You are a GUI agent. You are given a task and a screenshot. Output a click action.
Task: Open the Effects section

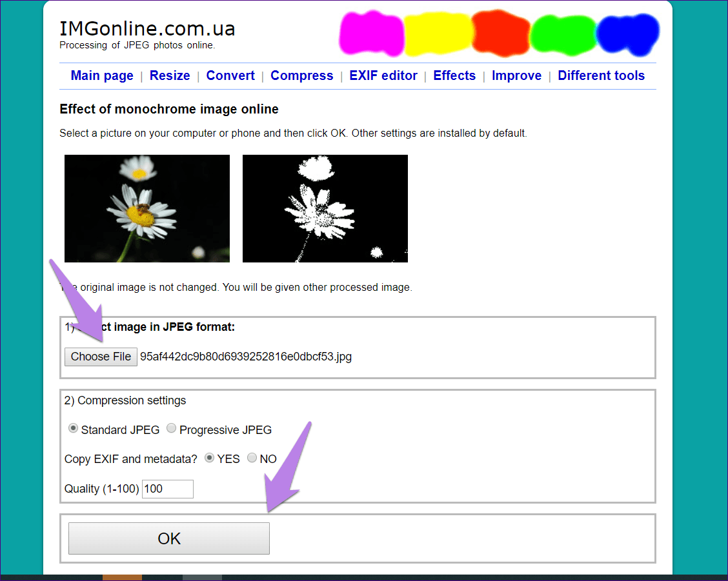pyautogui.click(x=454, y=75)
